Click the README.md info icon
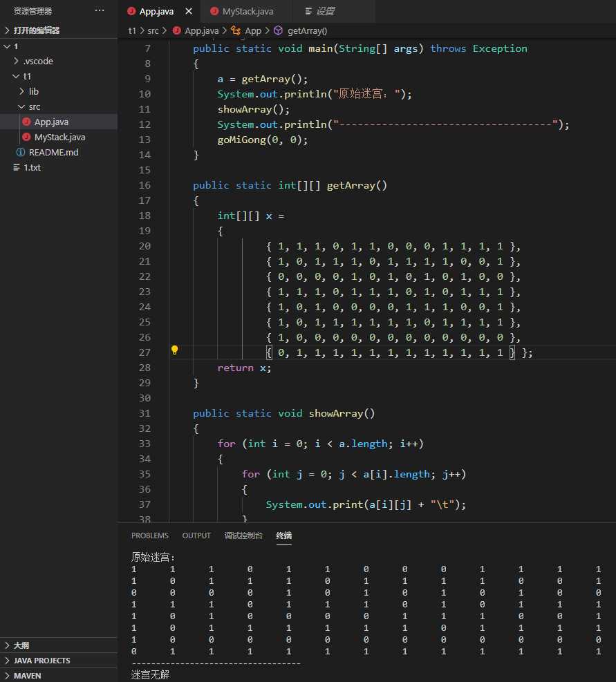Screen dimensions: 616x682 (x=20, y=152)
